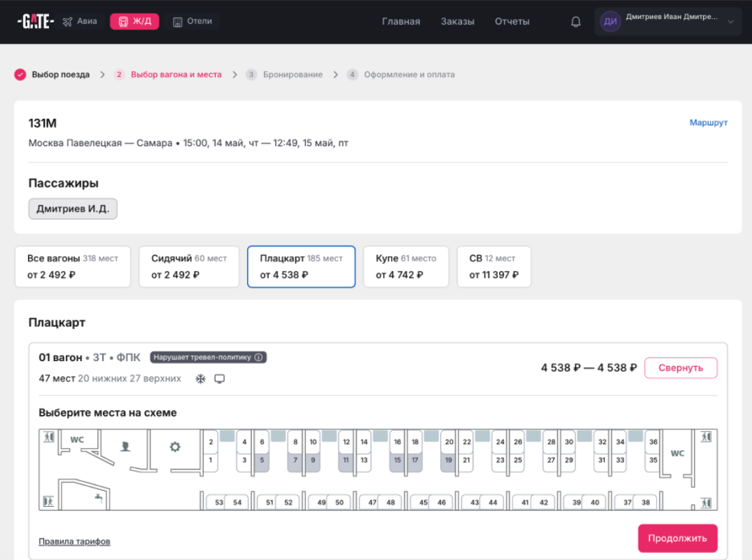This screenshot has width=752, height=560.
Task: Open the Авиа flights section
Action: click(x=80, y=22)
